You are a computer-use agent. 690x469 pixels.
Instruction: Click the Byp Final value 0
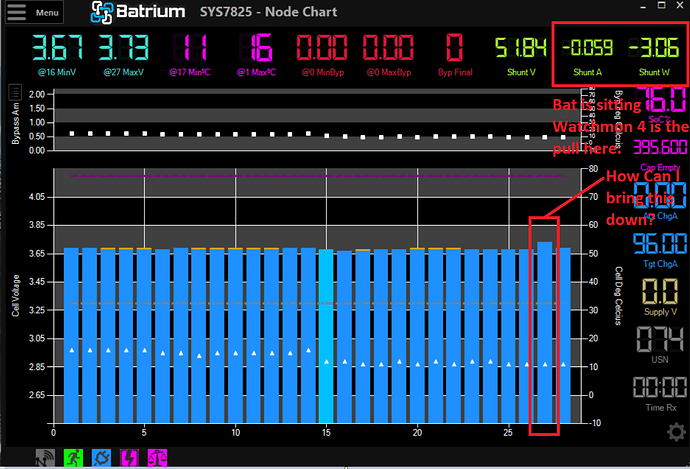pos(455,48)
